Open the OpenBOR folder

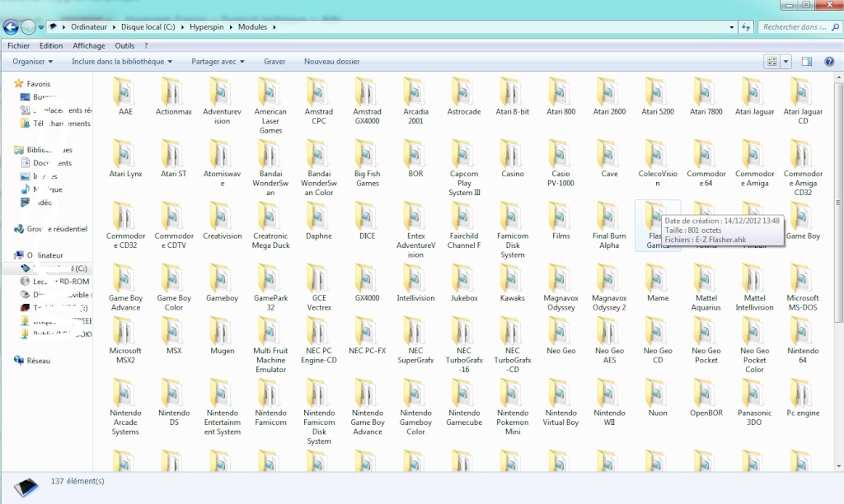706,398
